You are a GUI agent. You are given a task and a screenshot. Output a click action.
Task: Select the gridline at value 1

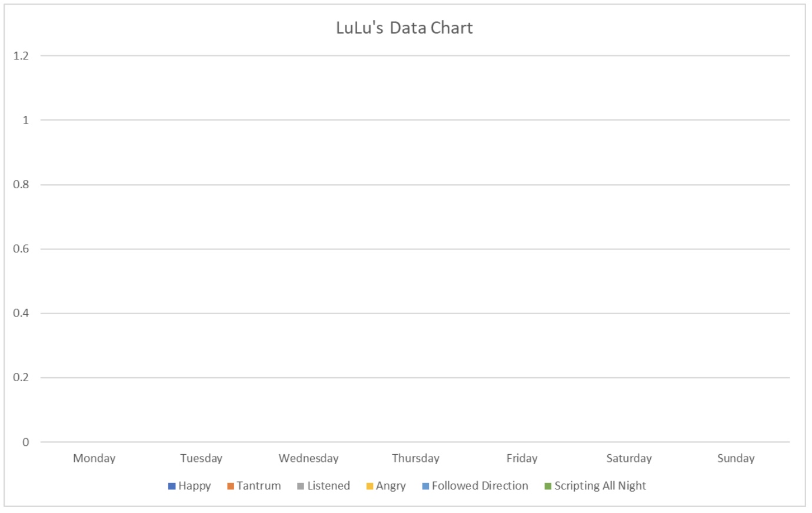pos(415,120)
